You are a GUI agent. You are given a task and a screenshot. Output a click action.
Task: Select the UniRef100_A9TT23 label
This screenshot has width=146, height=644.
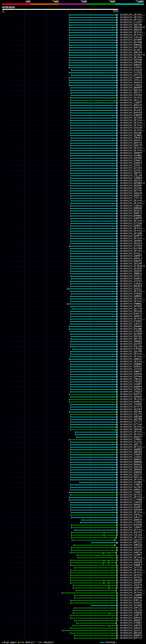(131, 75)
